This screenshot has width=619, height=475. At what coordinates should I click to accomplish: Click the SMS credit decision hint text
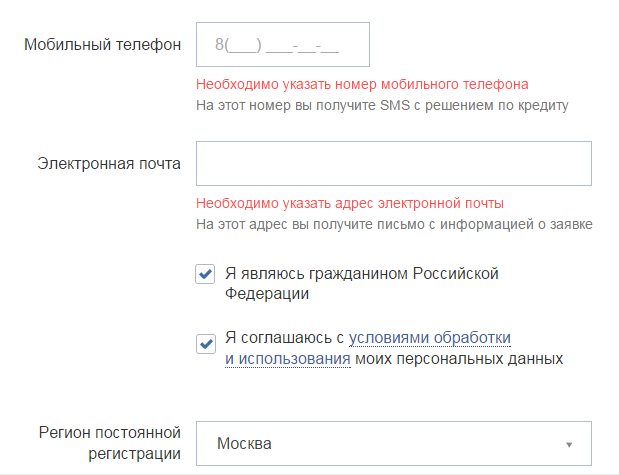click(x=382, y=104)
